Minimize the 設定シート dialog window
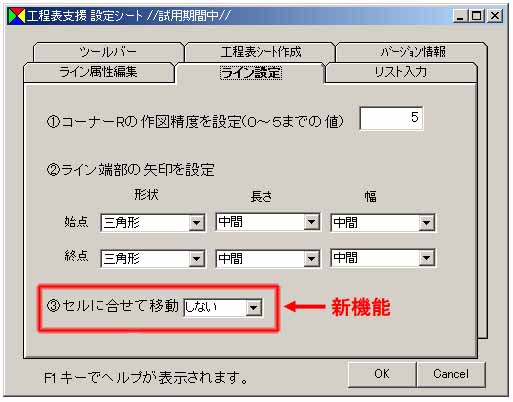The image size is (513, 402). (461, 16)
